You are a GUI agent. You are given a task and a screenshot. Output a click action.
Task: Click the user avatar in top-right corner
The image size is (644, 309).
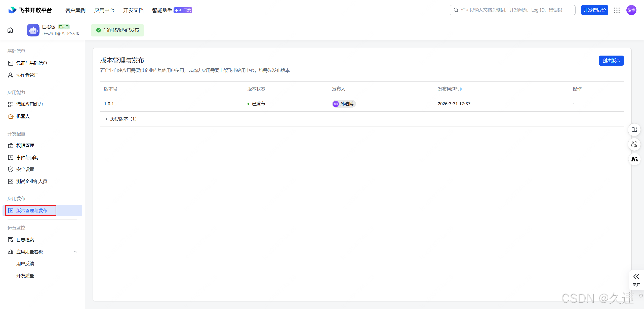631,10
